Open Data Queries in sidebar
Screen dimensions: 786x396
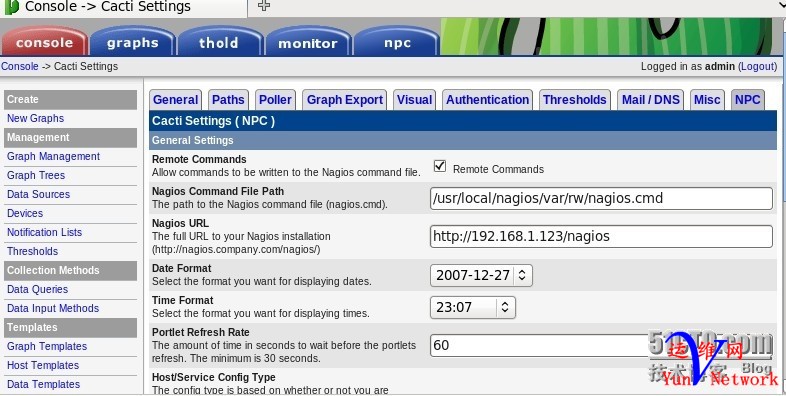coord(38,289)
